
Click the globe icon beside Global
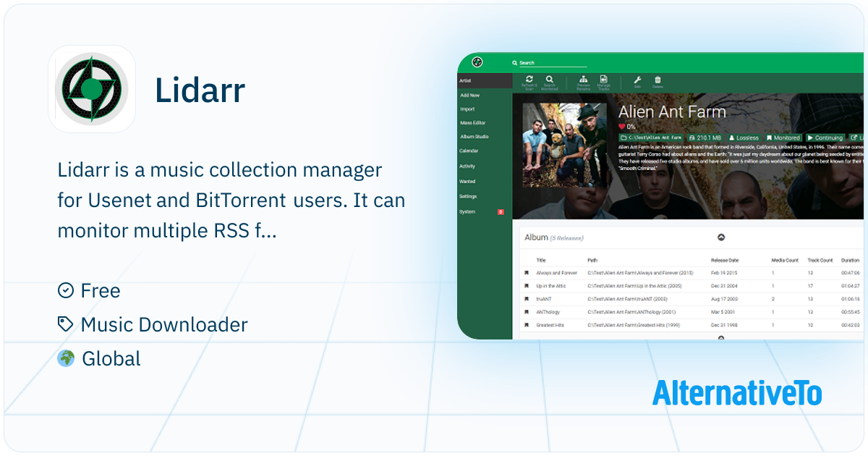click(66, 358)
